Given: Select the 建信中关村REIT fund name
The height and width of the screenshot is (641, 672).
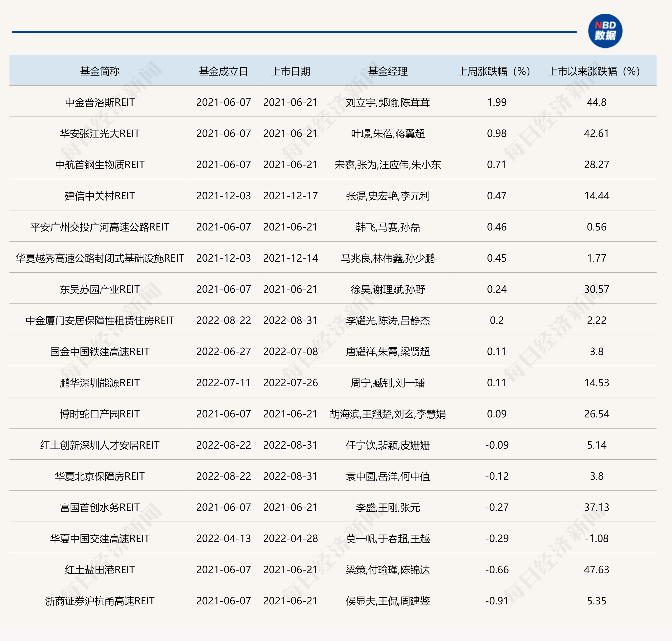Looking at the screenshot, I should click(x=100, y=196).
